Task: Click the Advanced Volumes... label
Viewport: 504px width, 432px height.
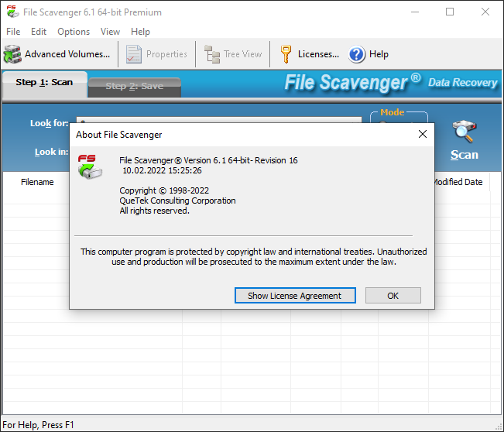Action: click(67, 54)
